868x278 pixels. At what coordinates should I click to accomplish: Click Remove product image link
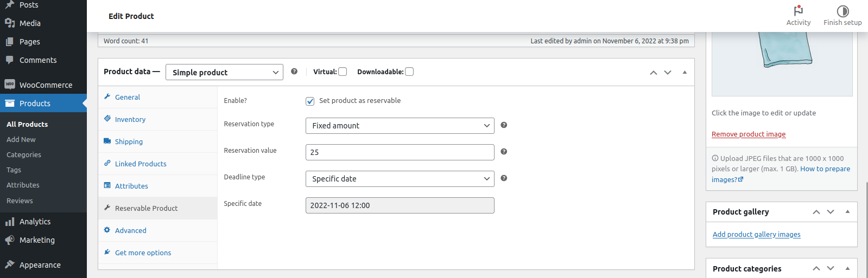(x=749, y=134)
